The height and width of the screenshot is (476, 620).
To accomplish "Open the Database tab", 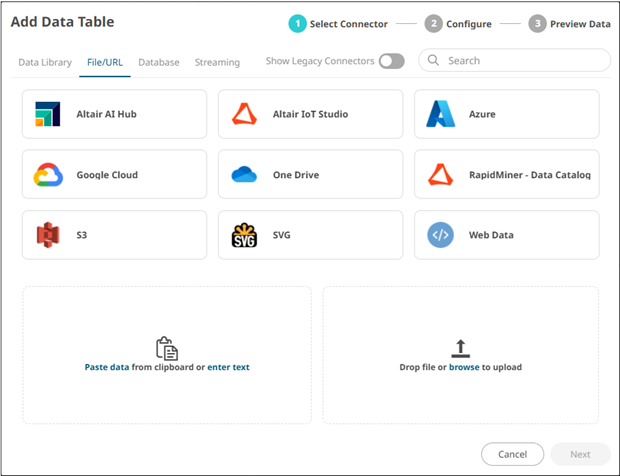I will [x=159, y=62].
